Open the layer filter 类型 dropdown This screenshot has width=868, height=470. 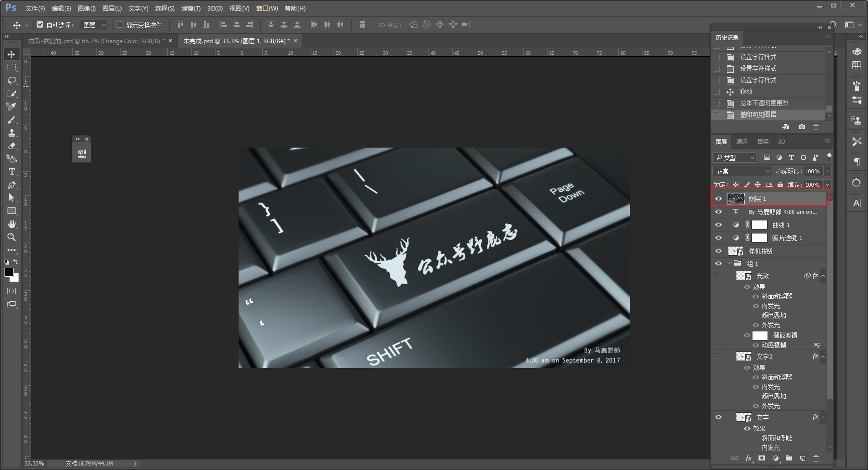click(734, 158)
